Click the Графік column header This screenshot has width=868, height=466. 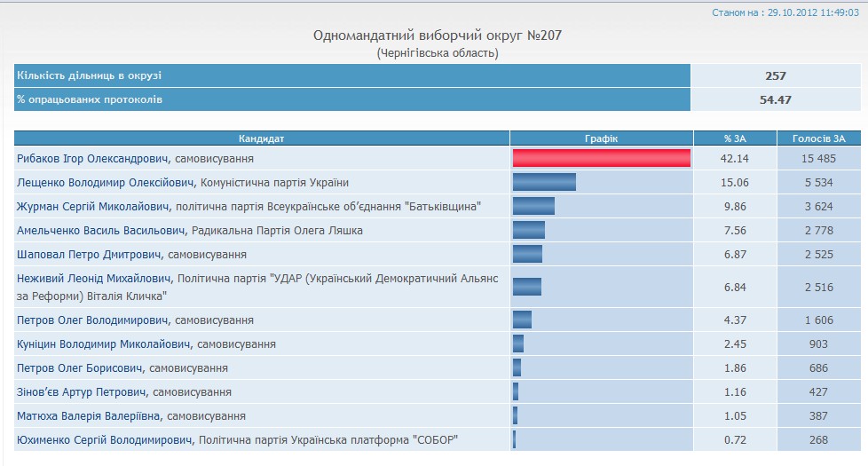tap(601, 138)
